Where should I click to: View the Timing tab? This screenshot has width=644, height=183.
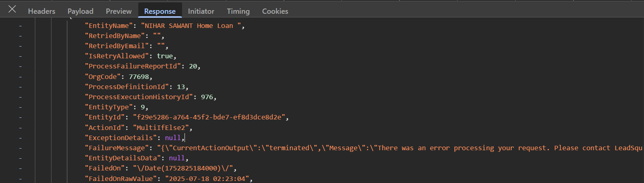(238, 11)
